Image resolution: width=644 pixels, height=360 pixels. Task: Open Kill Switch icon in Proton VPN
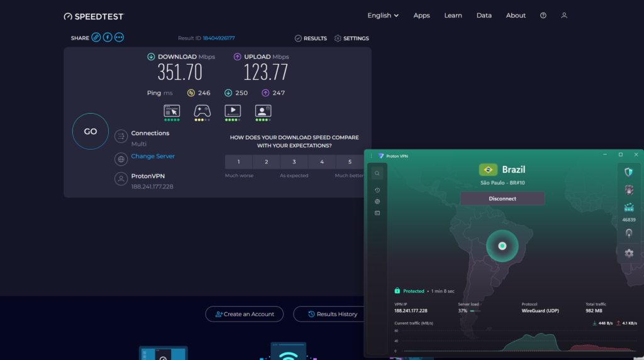[x=629, y=190]
